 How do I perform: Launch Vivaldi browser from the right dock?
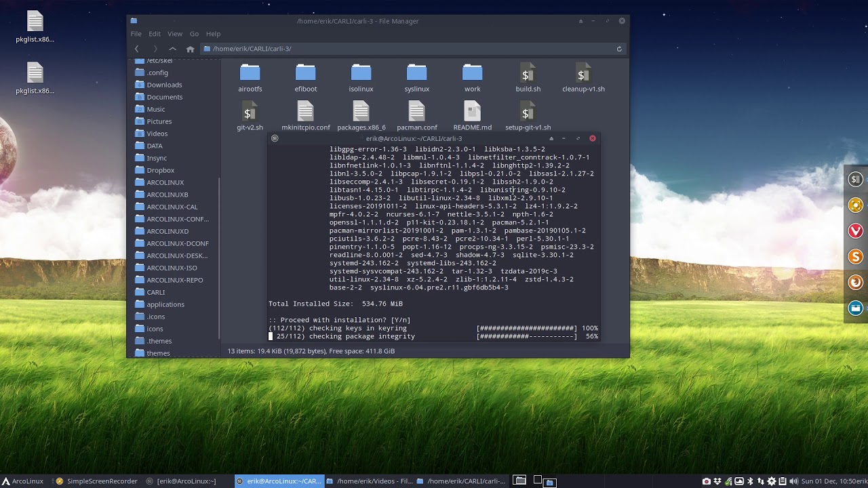click(x=856, y=231)
